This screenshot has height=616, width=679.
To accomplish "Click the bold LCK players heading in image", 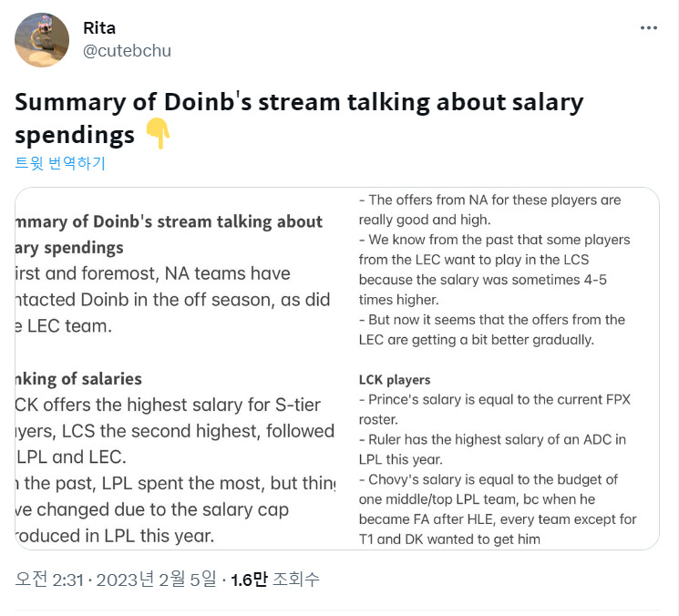I will pos(395,380).
